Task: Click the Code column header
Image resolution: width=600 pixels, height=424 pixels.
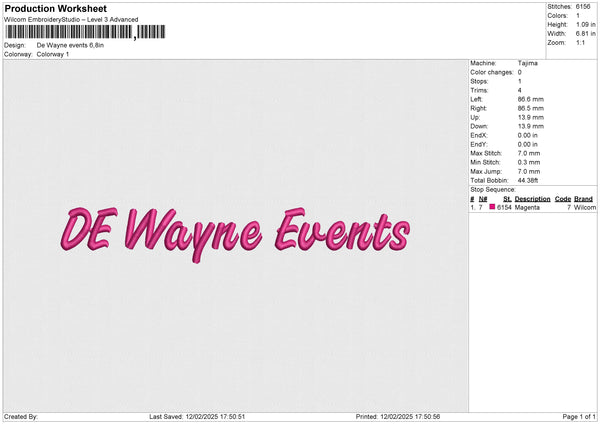Action: pyautogui.click(x=563, y=199)
